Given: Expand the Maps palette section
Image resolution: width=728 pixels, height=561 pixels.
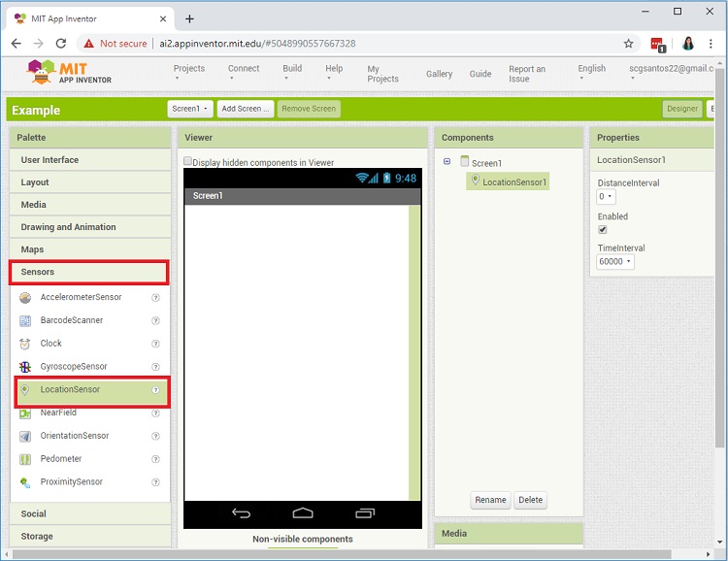Looking at the screenshot, I should pyautogui.click(x=90, y=249).
